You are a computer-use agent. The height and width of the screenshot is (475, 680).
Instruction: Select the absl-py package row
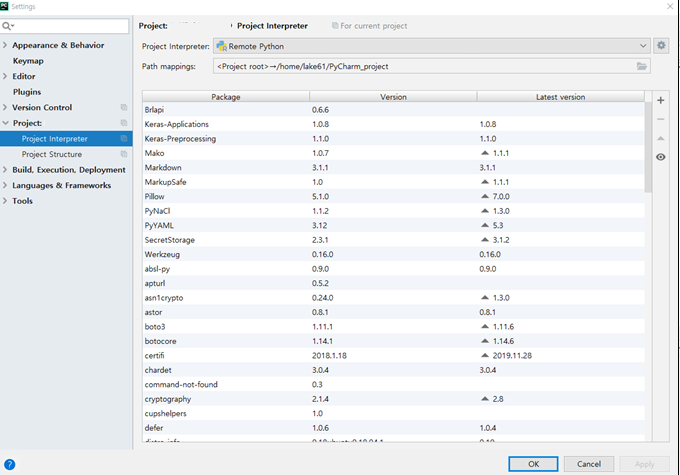pyautogui.click(x=393, y=269)
